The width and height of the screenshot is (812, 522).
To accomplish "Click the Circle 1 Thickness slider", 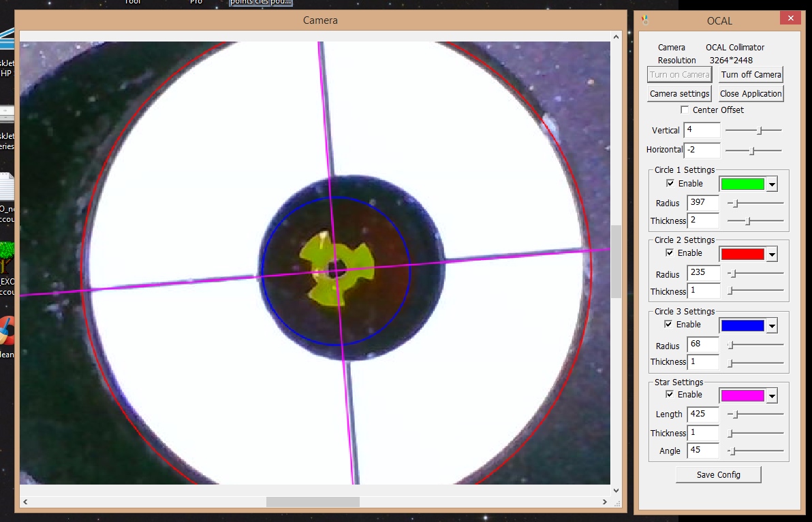I will point(755,221).
